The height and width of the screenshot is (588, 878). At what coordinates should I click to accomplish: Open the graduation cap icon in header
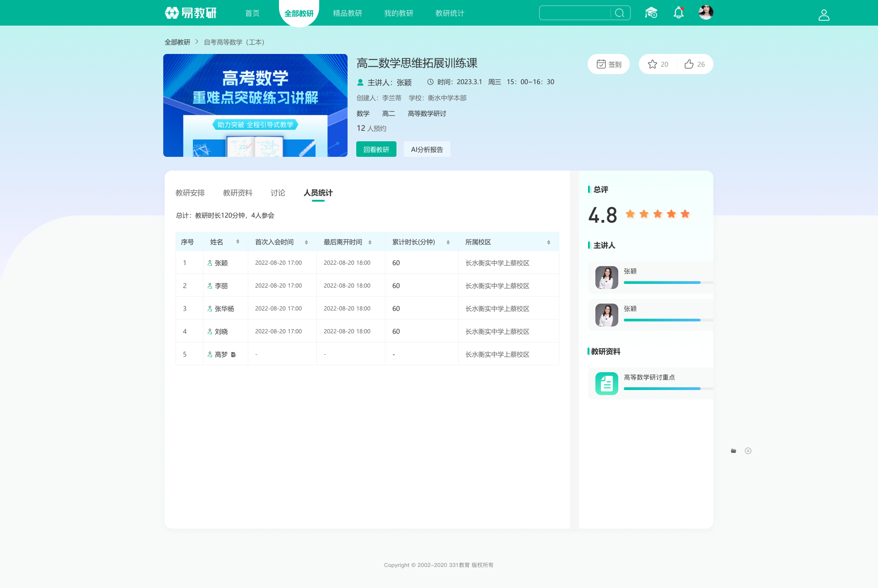(651, 13)
